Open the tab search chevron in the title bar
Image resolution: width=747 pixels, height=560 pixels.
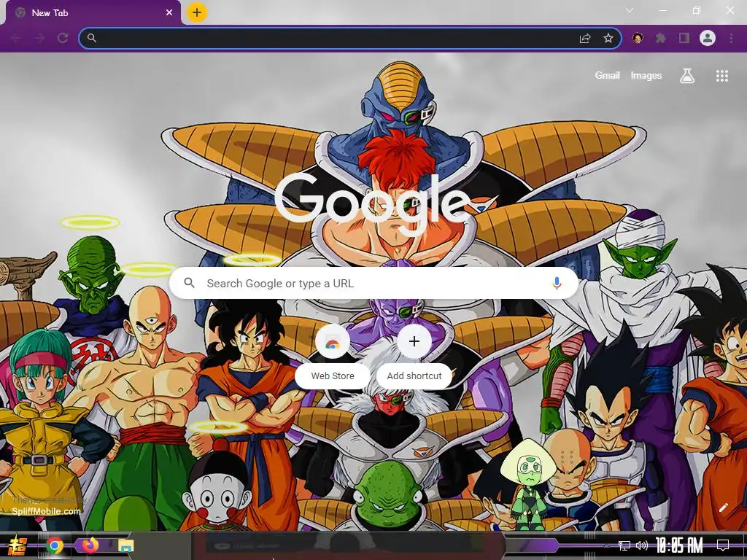(x=630, y=10)
